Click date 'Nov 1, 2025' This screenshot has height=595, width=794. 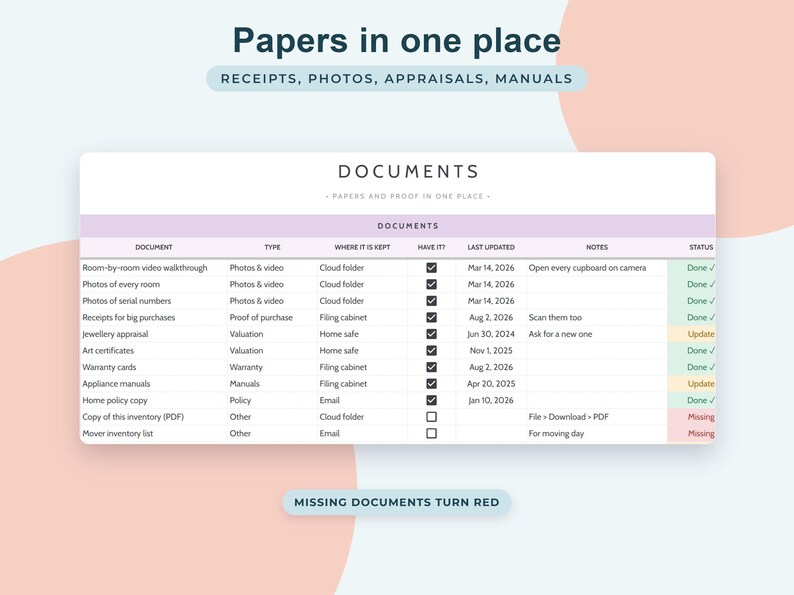click(x=491, y=350)
